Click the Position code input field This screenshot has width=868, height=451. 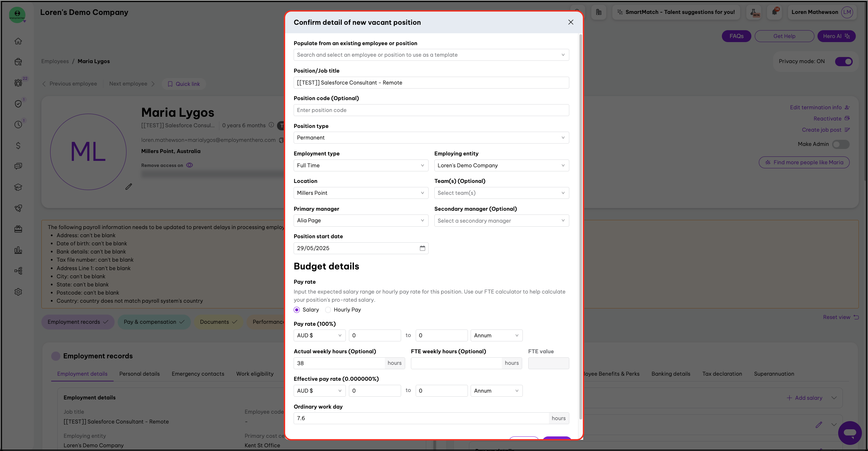431,110
